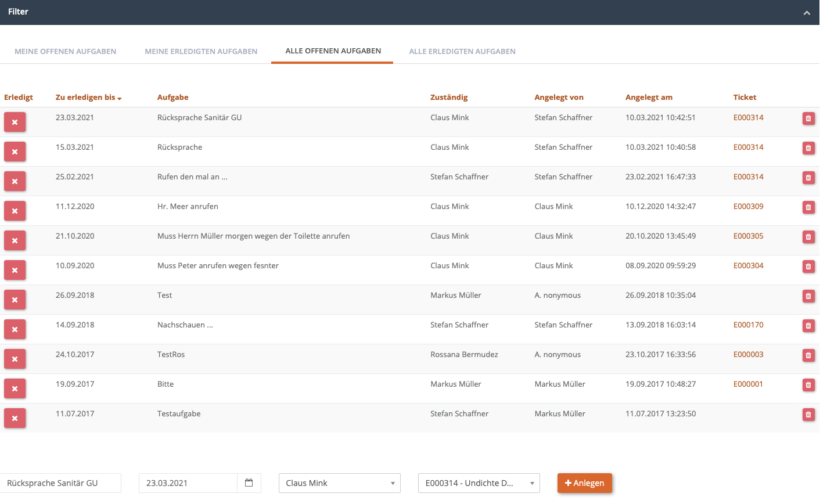Click the date '11.12.2020' cell
Viewport: 820px width, 504px height.
(75, 206)
